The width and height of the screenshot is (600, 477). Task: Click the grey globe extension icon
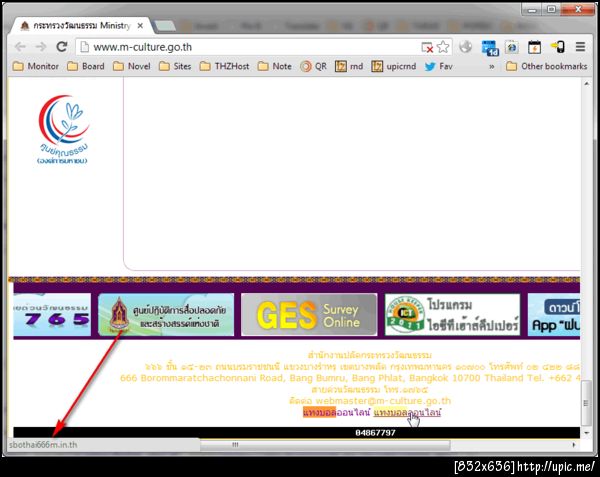[465, 47]
